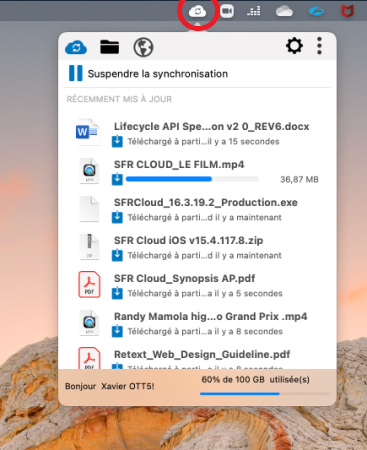Click the blue cloud menu bar icon
Viewport: 367px width, 450px height.
point(316,12)
